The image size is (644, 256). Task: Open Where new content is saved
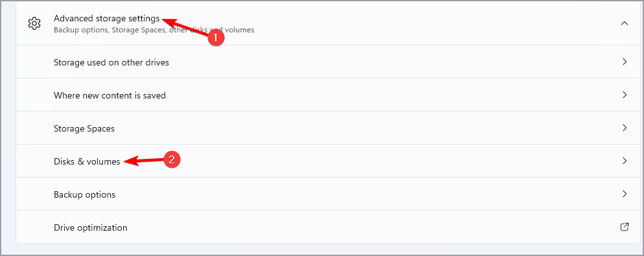click(x=328, y=95)
